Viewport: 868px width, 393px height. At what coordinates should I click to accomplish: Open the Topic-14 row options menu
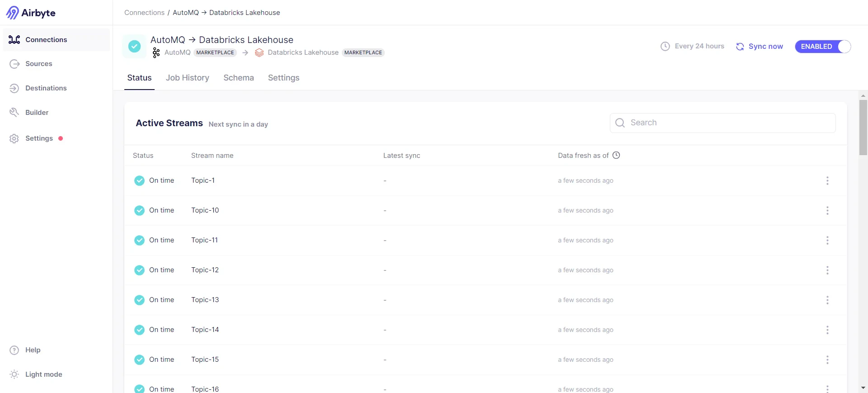[x=827, y=330]
